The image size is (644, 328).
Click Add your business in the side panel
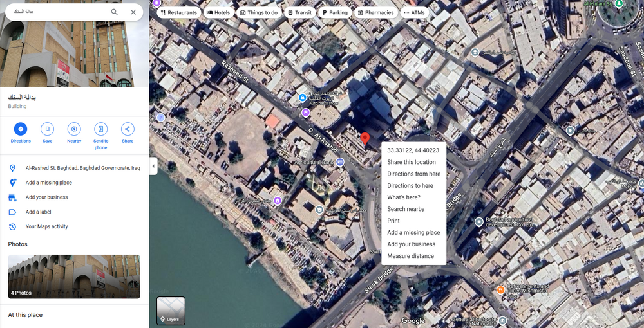pyautogui.click(x=46, y=197)
